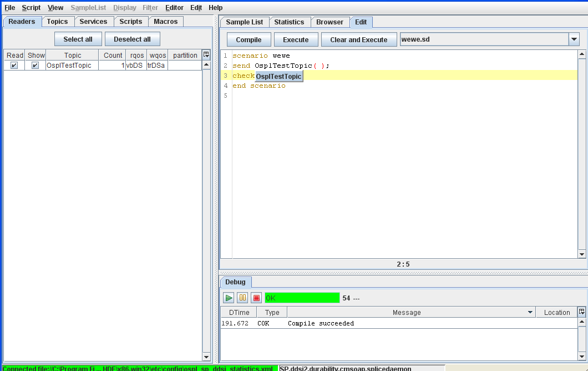This screenshot has width=588, height=371.
Task: Sort by the Topic column header
Action: [72, 55]
